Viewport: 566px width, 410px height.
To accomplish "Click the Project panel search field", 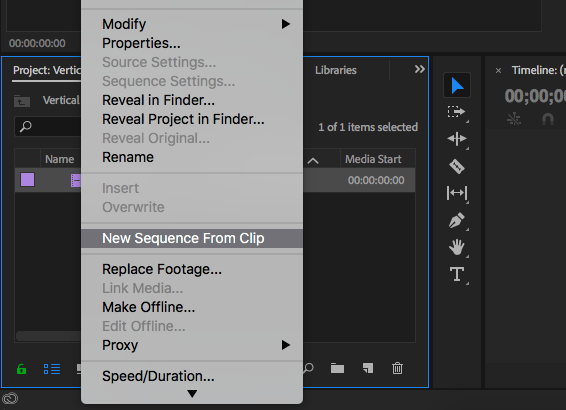I will (48, 126).
